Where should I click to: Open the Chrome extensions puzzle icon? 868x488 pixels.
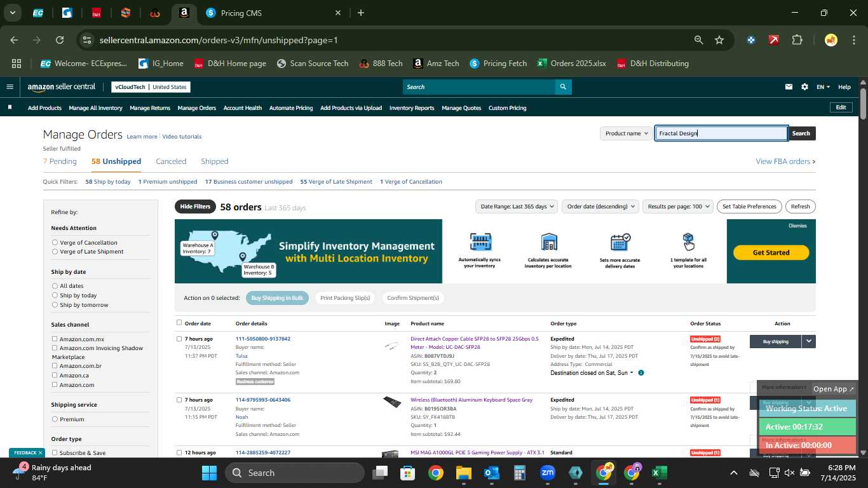(x=797, y=40)
